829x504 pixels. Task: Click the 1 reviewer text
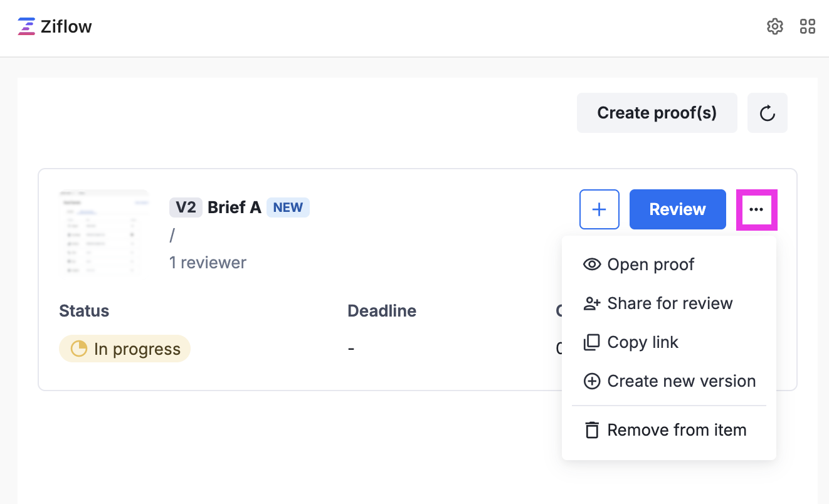point(208,263)
